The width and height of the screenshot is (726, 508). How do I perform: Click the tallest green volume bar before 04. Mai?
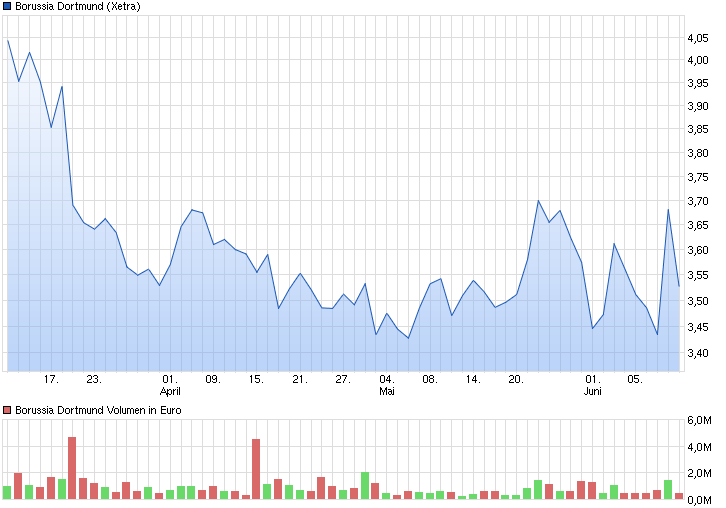(x=365, y=486)
